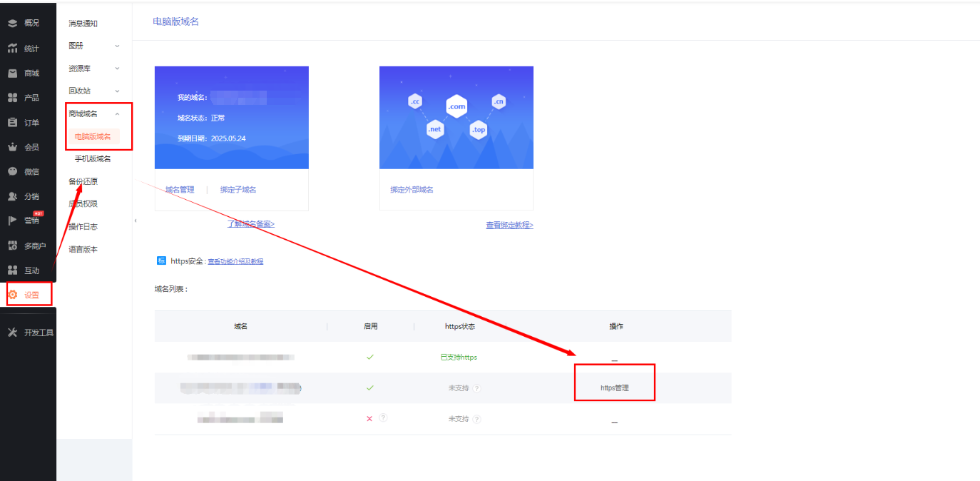
Task: Open the 查看功能介绍及教程 link
Action: point(235,262)
